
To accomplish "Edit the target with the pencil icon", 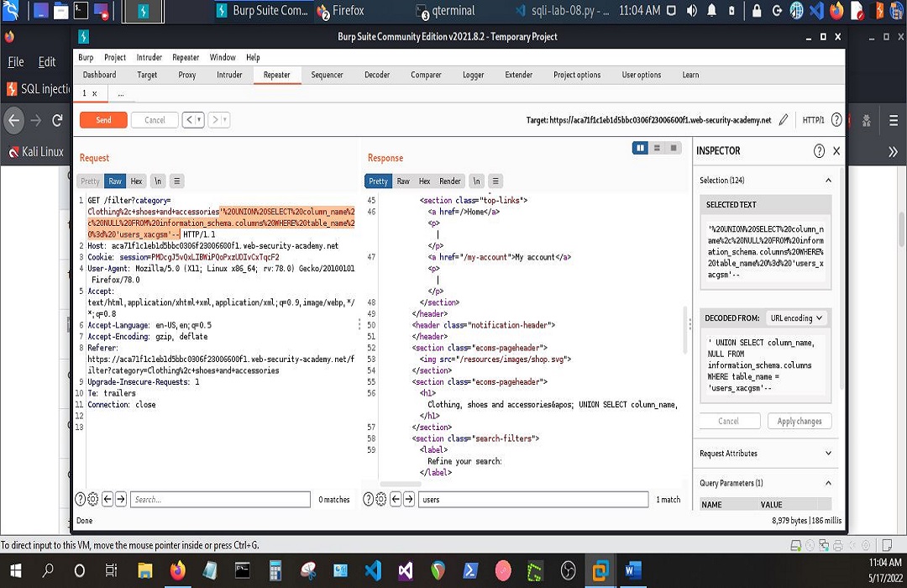I will 784,120.
